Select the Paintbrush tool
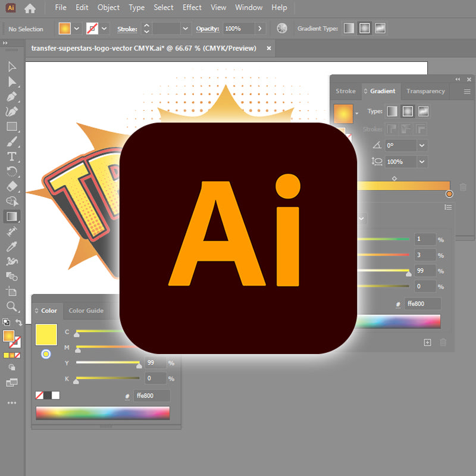 12,142
